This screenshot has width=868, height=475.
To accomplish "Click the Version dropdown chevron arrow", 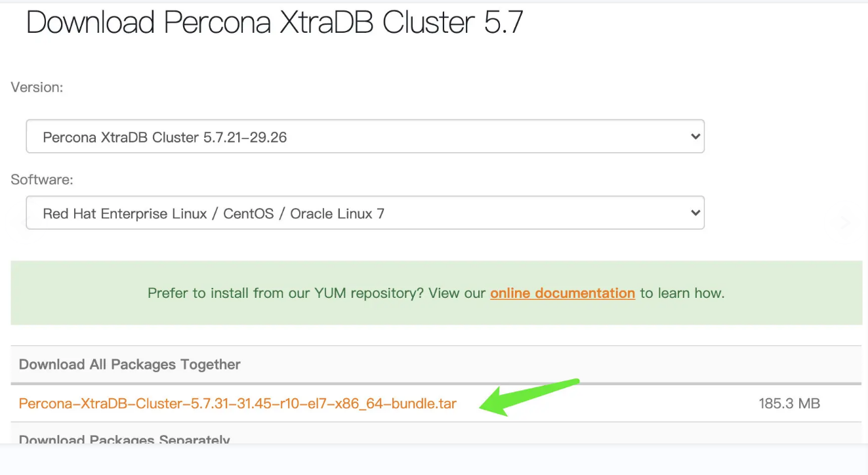I will point(695,136).
